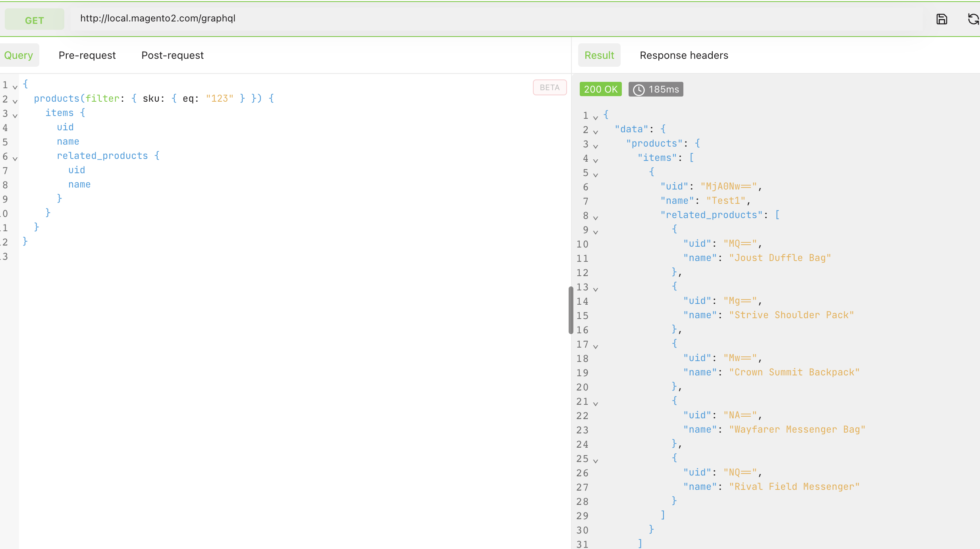This screenshot has width=980, height=549.
Task: Click the 200 OK status badge
Action: (600, 89)
